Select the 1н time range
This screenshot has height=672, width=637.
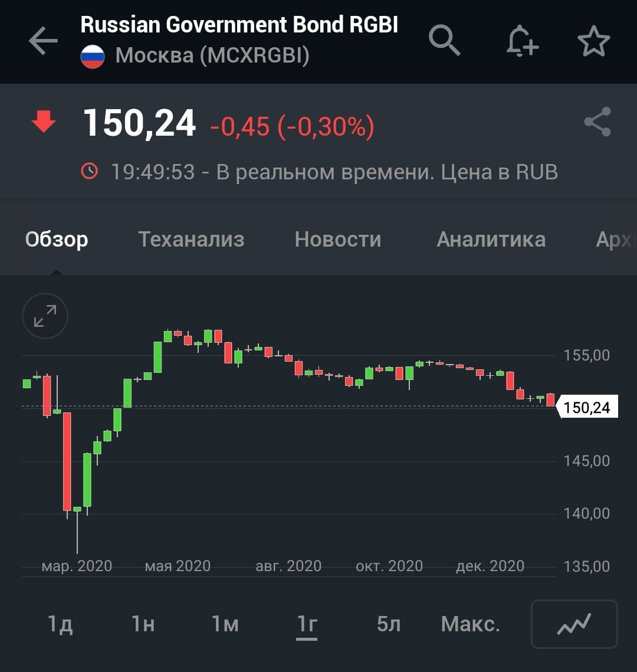143,624
